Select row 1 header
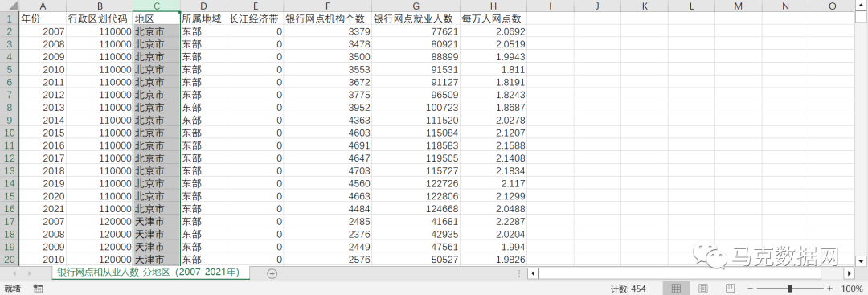Screen dimensions: 868x295 pos(10,18)
